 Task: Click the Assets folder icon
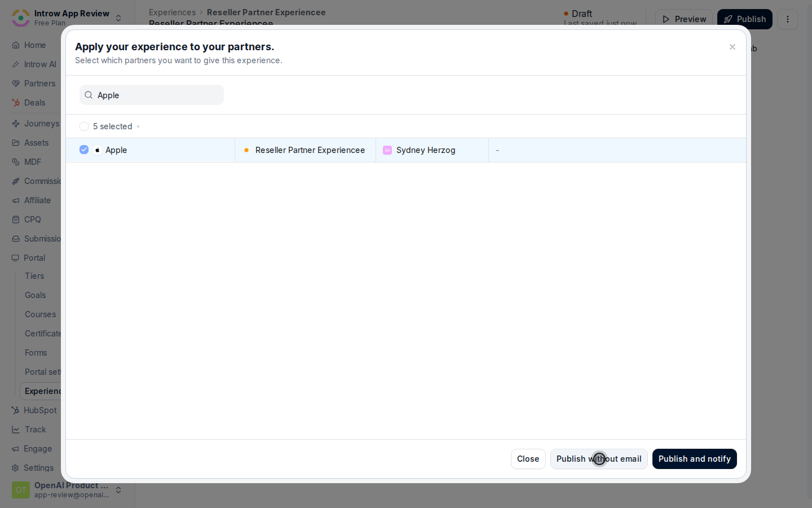[x=16, y=143]
